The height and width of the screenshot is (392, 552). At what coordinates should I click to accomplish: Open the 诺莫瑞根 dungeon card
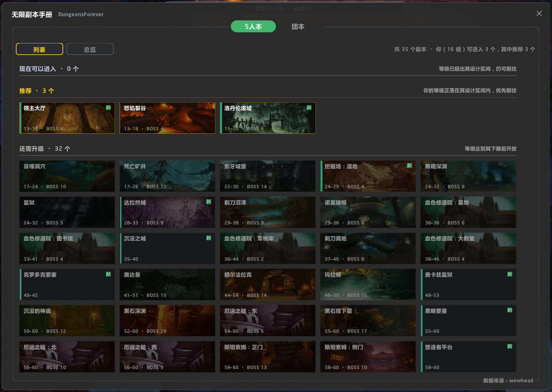(368, 212)
